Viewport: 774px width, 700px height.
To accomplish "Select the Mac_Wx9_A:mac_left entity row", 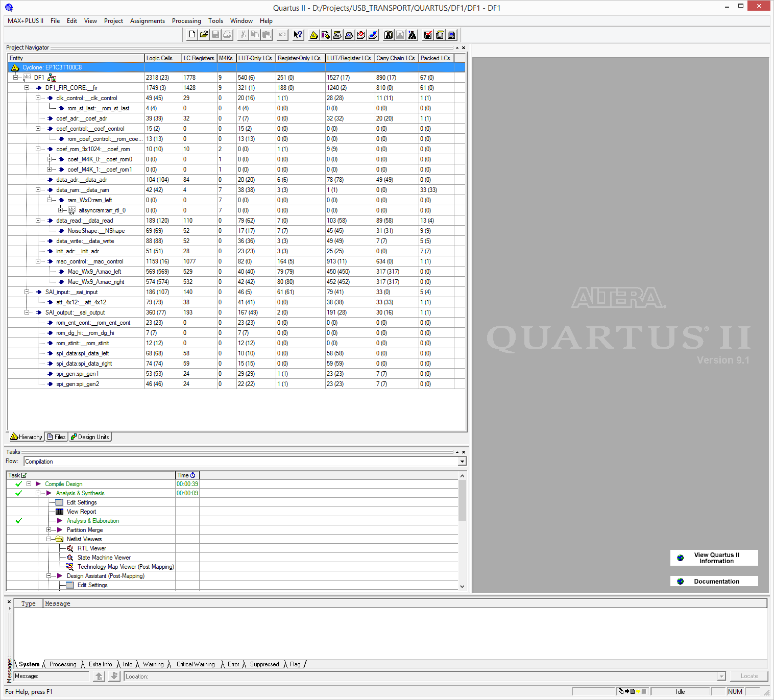I will 236,271.
